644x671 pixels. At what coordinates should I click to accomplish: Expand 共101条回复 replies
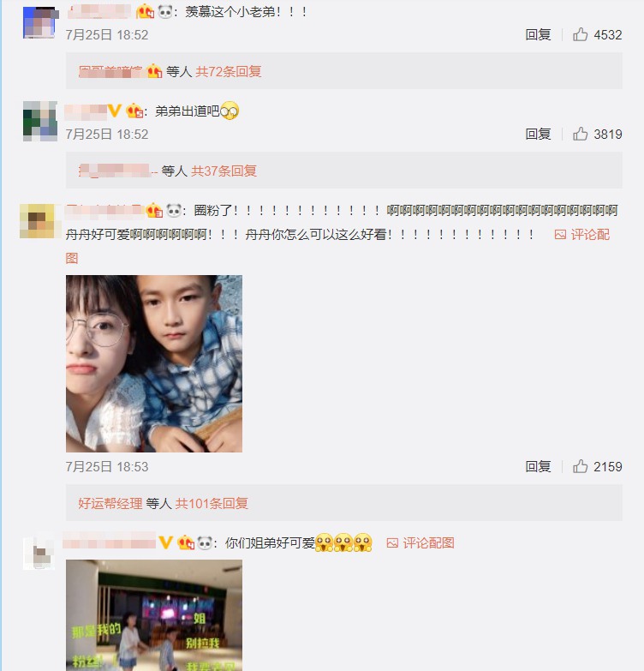(x=212, y=503)
